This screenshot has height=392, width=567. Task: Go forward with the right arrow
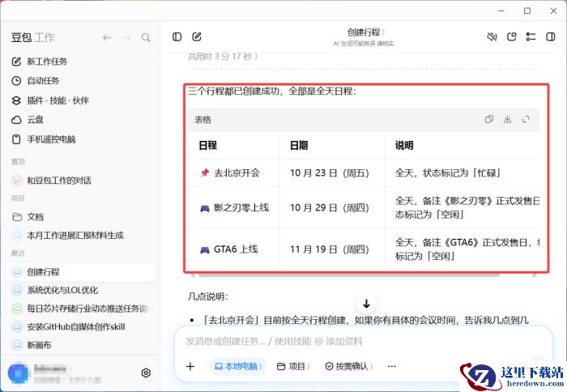(126, 37)
